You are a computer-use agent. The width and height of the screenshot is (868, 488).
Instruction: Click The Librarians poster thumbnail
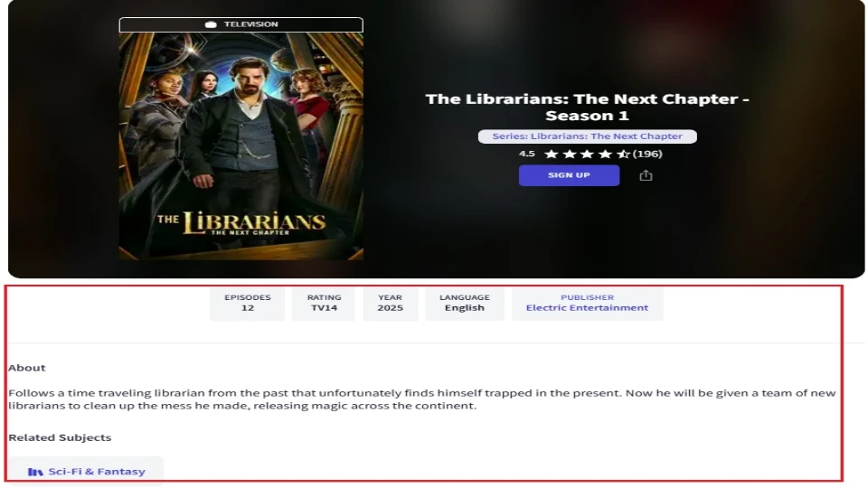241,146
